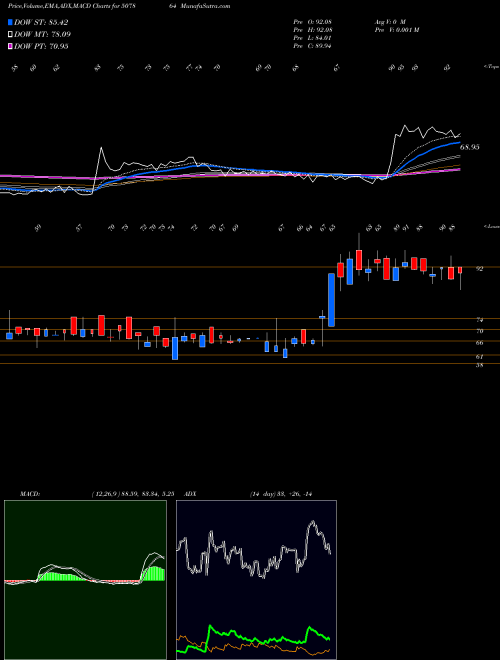Click the 68.95 EMA value label

coord(470,147)
